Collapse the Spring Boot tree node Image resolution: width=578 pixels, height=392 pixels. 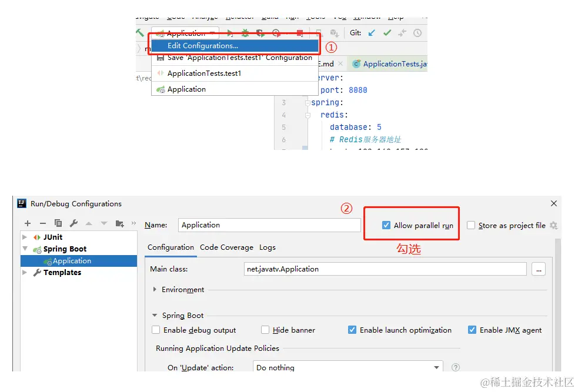pos(25,249)
